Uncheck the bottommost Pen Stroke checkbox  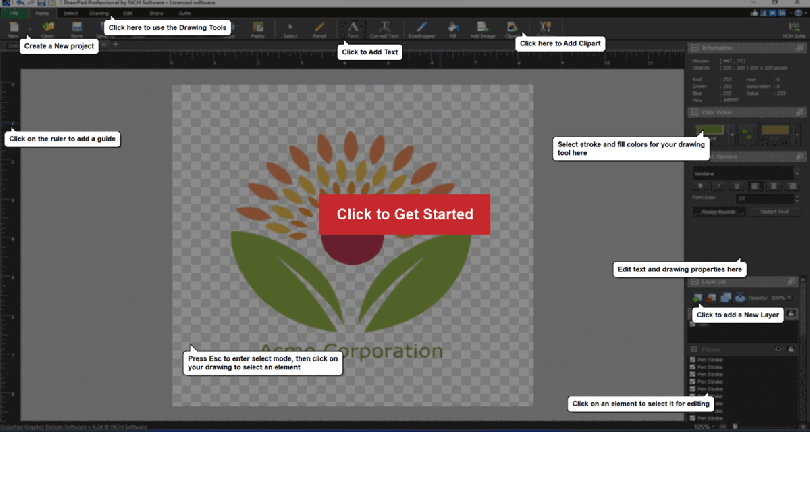(692, 418)
